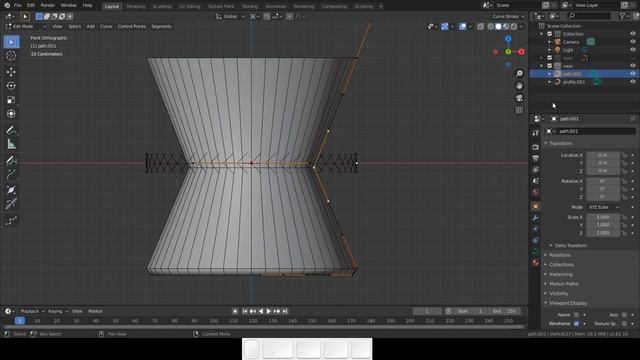Open the Global orientation dropdown

[230, 17]
